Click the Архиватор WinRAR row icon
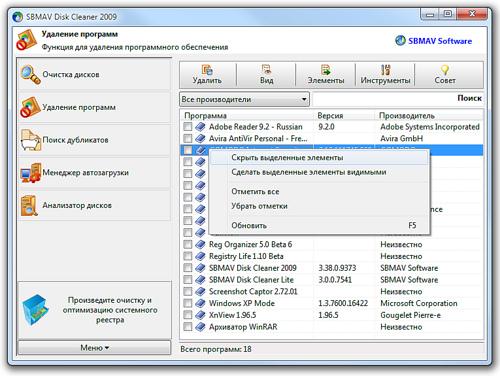 [200, 327]
